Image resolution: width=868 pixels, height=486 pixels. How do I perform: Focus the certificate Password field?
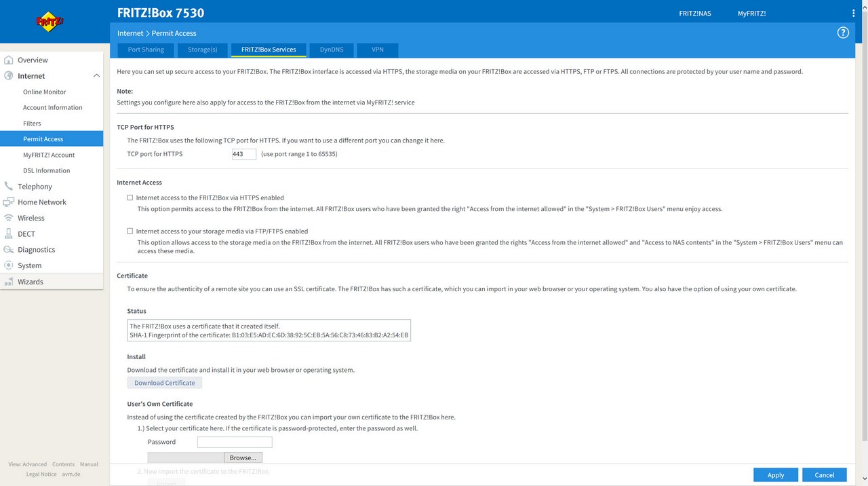click(235, 442)
